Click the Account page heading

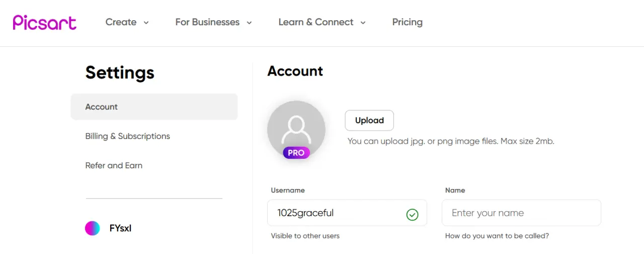(295, 71)
